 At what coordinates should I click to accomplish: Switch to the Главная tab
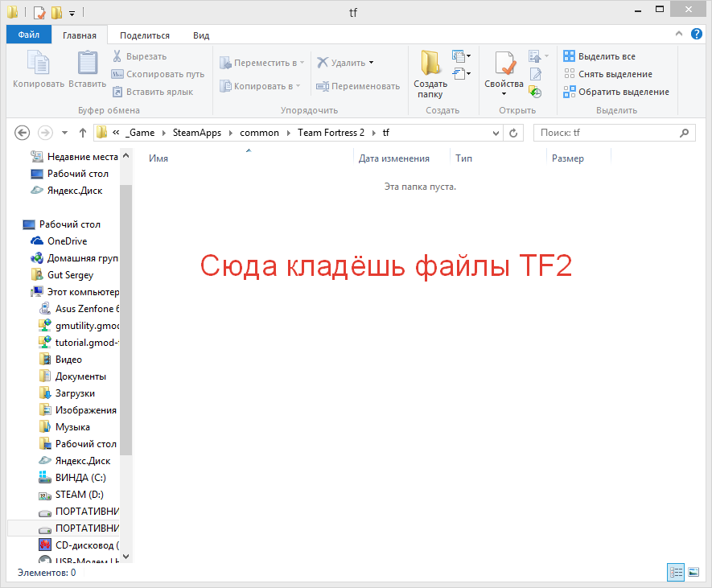click(x=80, y=35)
